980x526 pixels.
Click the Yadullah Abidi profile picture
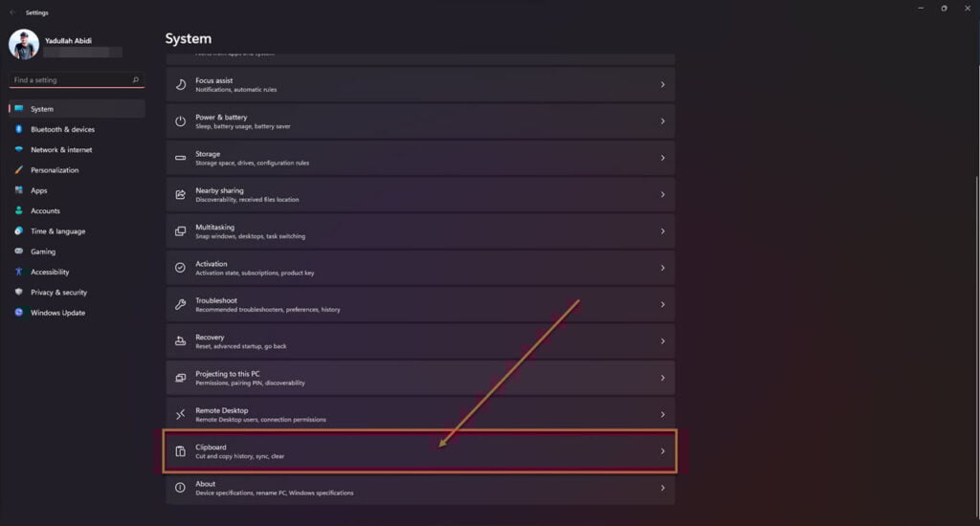click(x=24, y=44)
